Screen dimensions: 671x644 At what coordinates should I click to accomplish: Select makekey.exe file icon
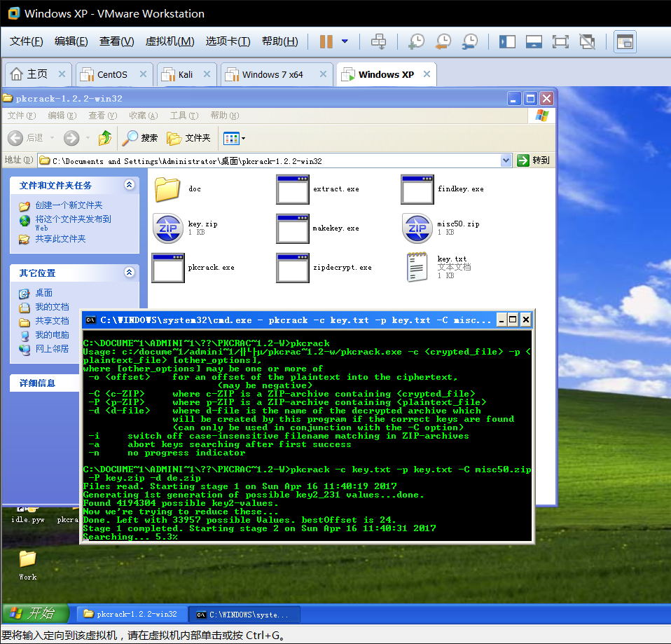pyautogui.click(x=293, y=228)
